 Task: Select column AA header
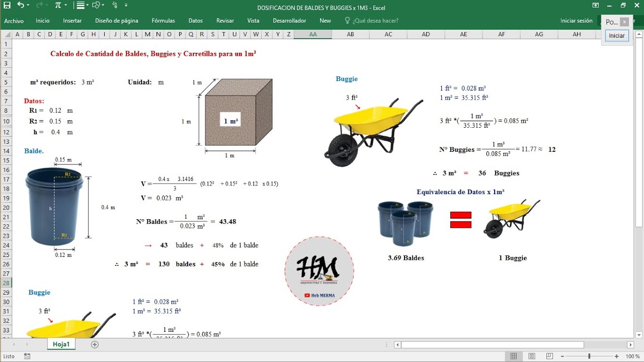[x=313, y=34]
